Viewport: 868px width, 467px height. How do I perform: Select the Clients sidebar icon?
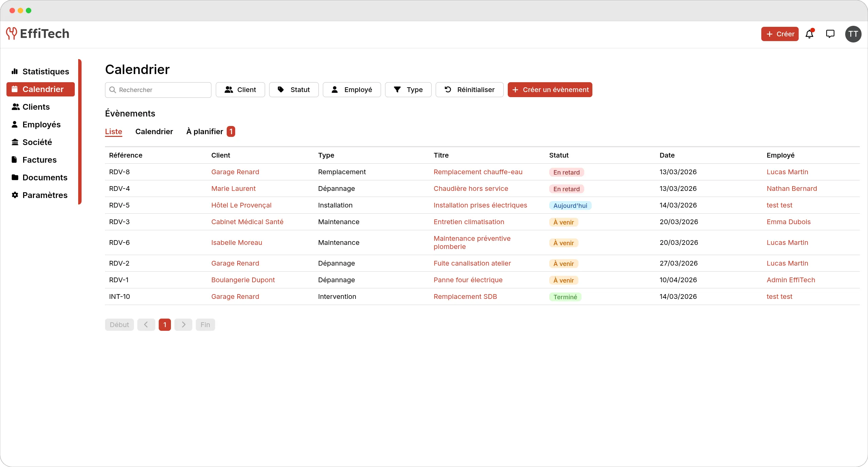click(16, 107)
